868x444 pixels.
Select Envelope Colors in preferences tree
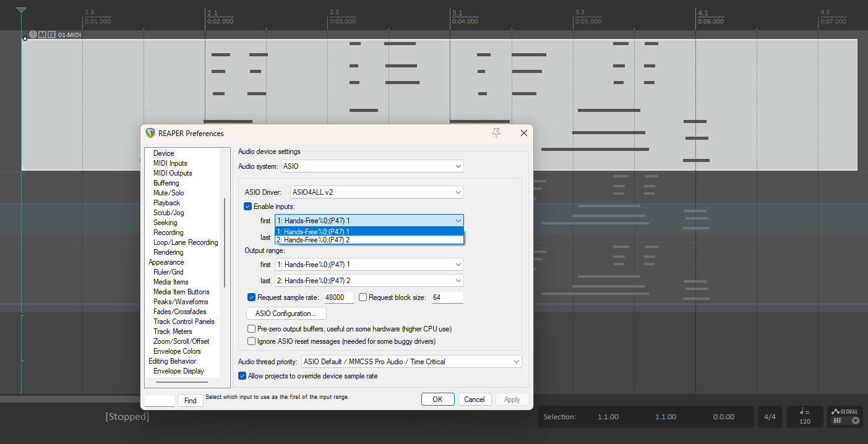177,351
